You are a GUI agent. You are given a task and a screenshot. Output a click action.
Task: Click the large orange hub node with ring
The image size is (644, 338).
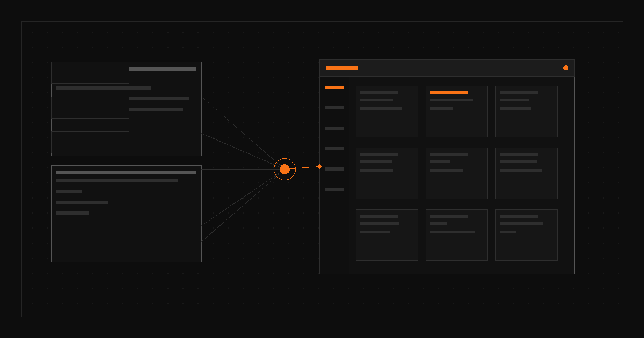tap(284, 169)
